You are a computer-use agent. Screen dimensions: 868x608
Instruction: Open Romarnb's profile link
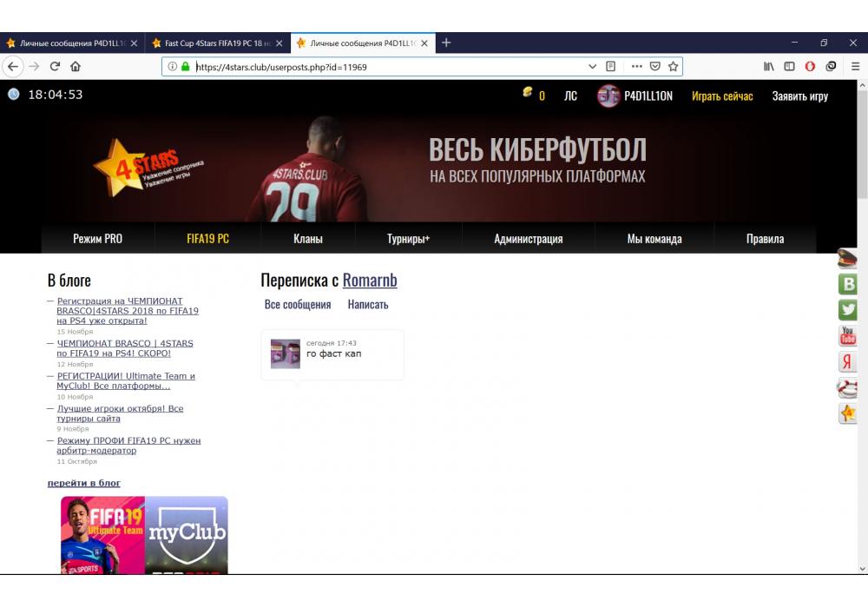pyautogui.click(x=370, y=281)
